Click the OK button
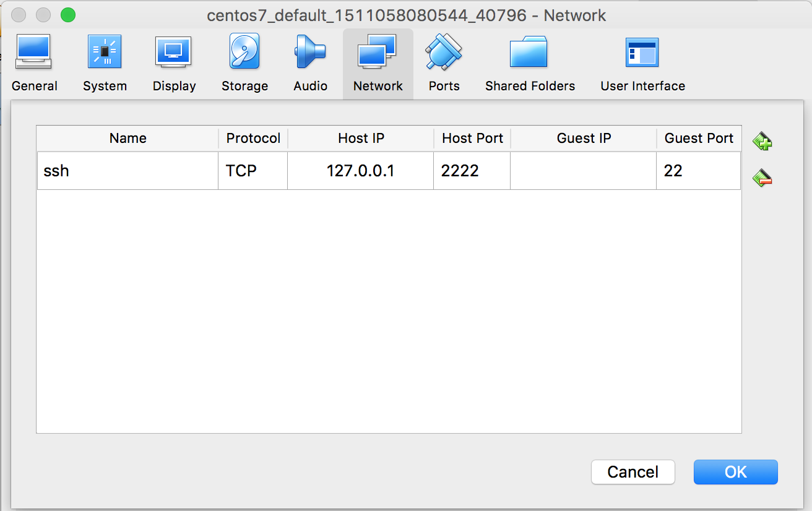 (735, 472)
